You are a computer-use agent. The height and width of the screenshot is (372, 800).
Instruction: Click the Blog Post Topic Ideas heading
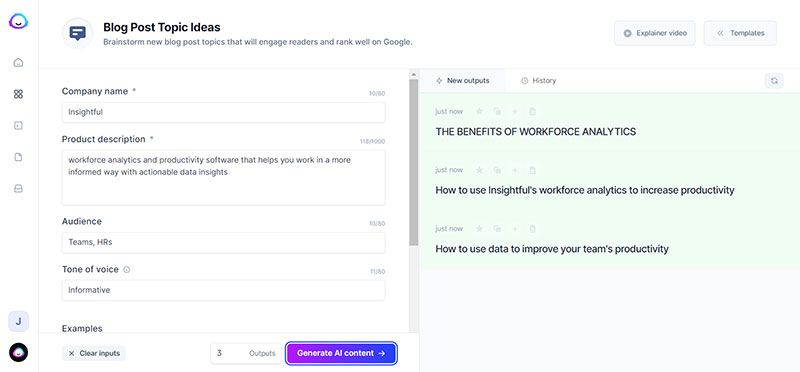(x=162, y=27)
